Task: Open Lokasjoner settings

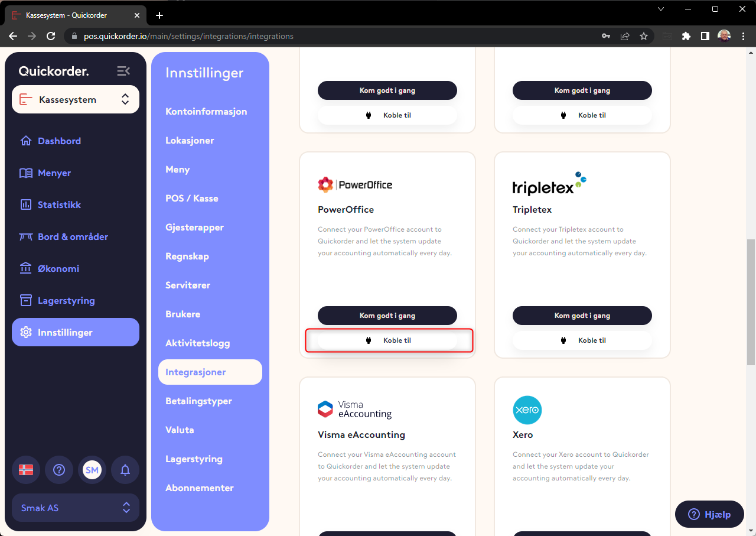Action: tap(190, 140)
